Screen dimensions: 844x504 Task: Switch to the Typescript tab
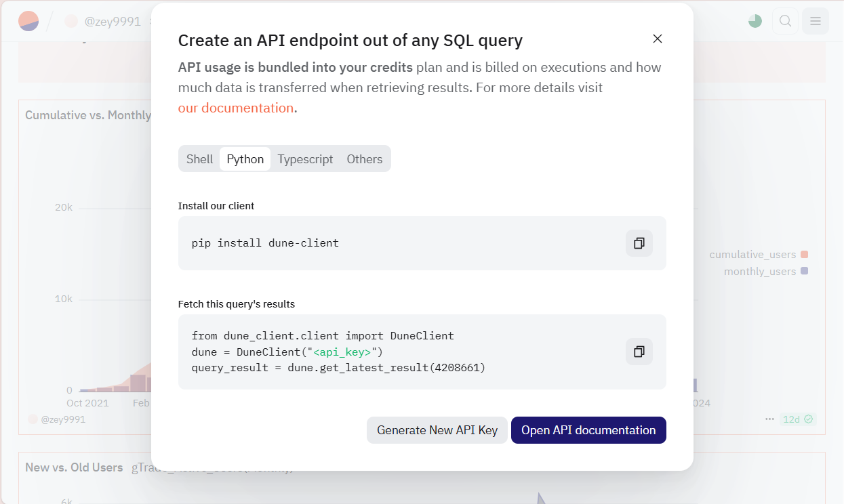pos(305,159)
